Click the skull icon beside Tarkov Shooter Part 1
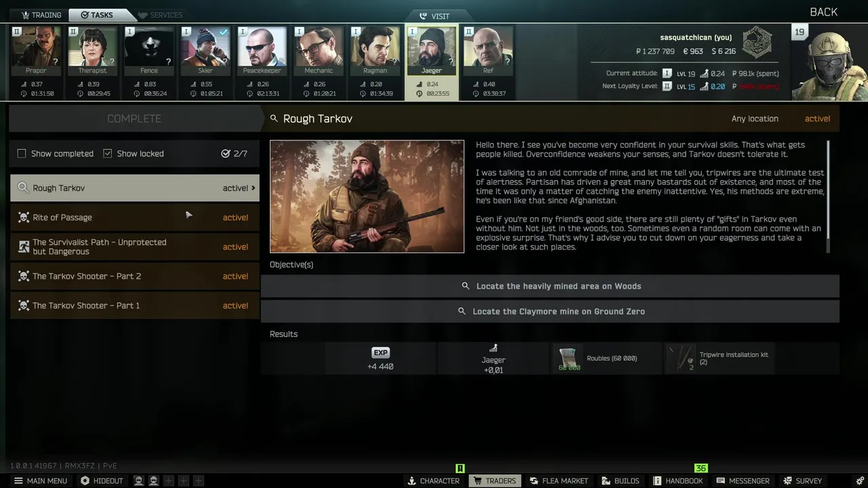The width and height of the screenshot is (868, 488). [24, 306]
